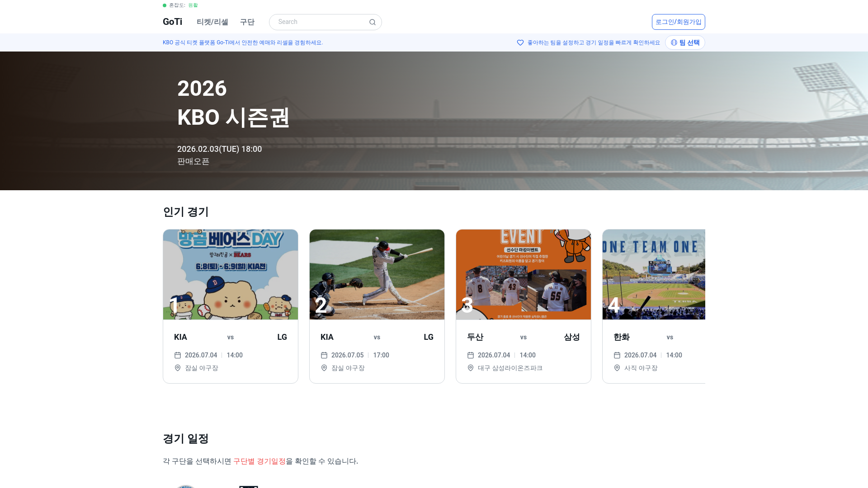Click the 로그인/회원가입 button

(x=678, y=22)
